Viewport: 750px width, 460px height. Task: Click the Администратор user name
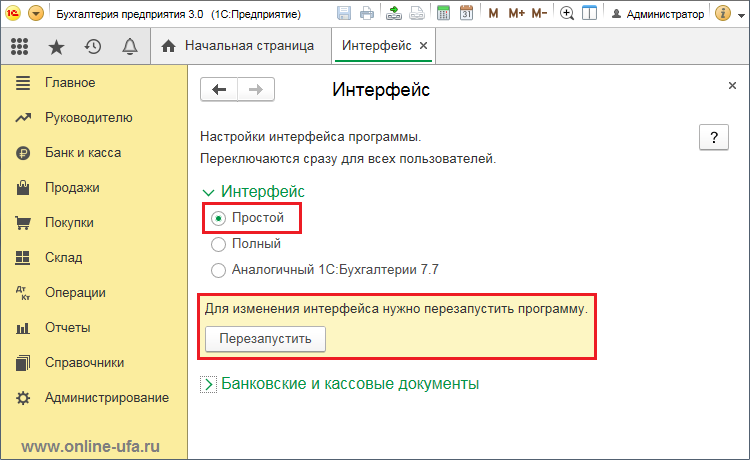click(665, 14)
